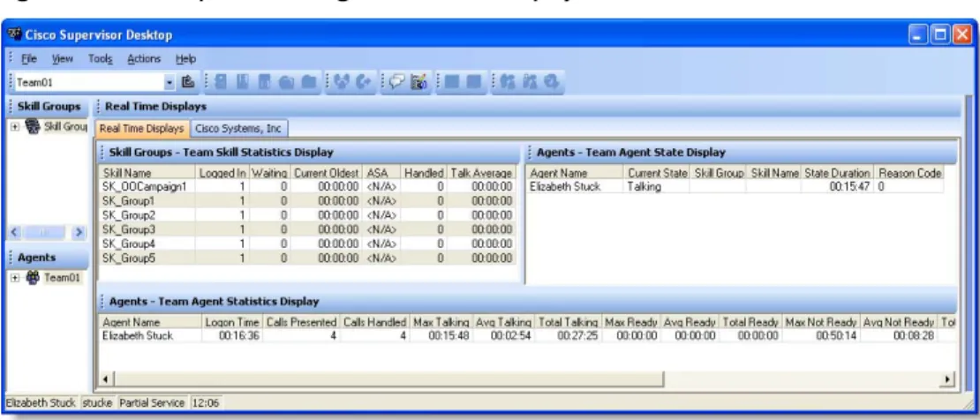
Task: Select the SK_OOCampaign1 skill row
Action: click(308, 186)
